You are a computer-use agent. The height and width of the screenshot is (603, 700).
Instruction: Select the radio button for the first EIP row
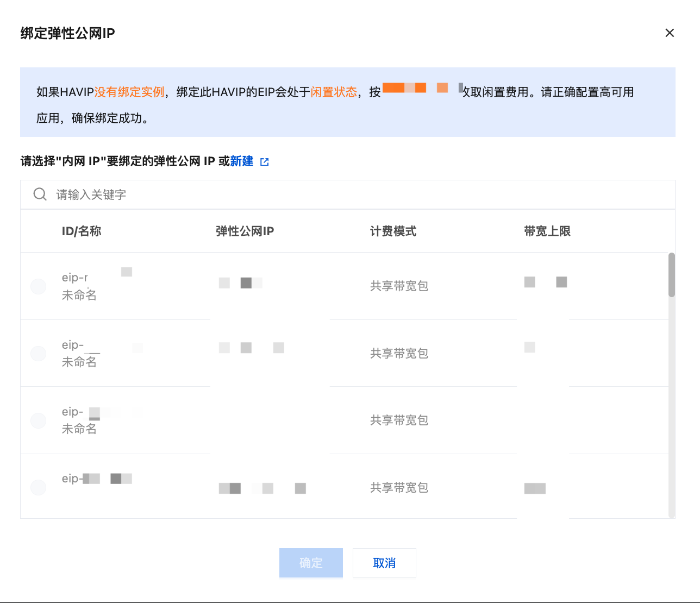pyautogui.click(x=39, y=286)
